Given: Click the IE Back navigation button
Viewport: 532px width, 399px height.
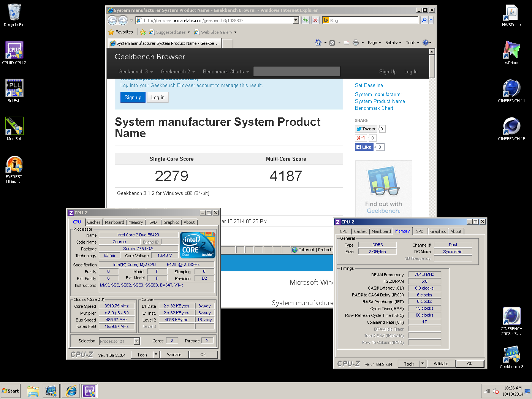Looking at the screenshot, I should [112, 20].
